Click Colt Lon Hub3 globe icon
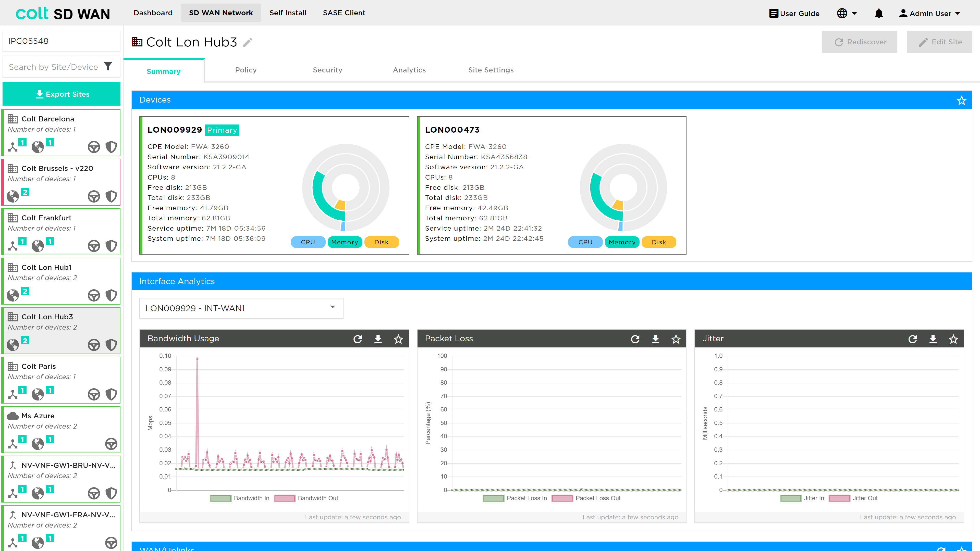The image size is (980, 551). click(x=13, y=345)
